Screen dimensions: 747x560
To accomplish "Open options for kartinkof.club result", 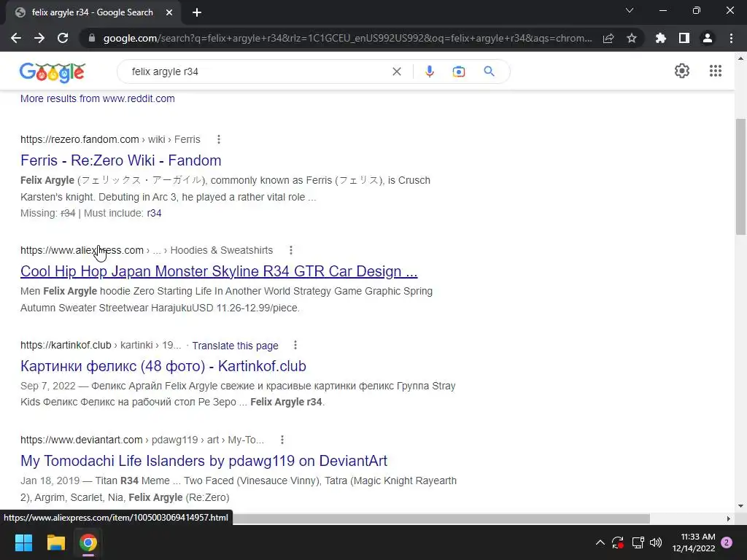I will click(295, 345).
